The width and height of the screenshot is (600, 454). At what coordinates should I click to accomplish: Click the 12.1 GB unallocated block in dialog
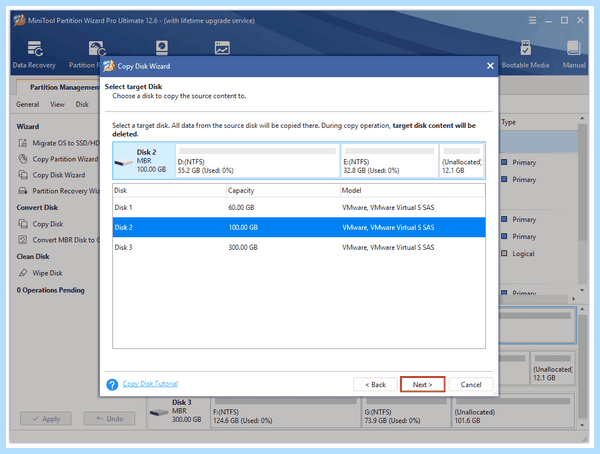click(x=461, y=161)
